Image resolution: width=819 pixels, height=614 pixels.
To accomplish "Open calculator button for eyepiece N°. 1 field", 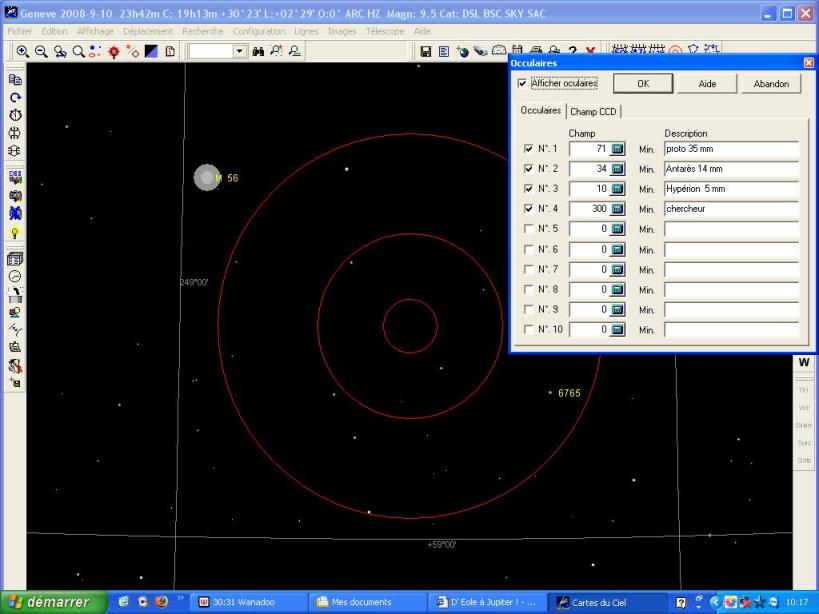I will pyautogui.click(x=617, y=149).
